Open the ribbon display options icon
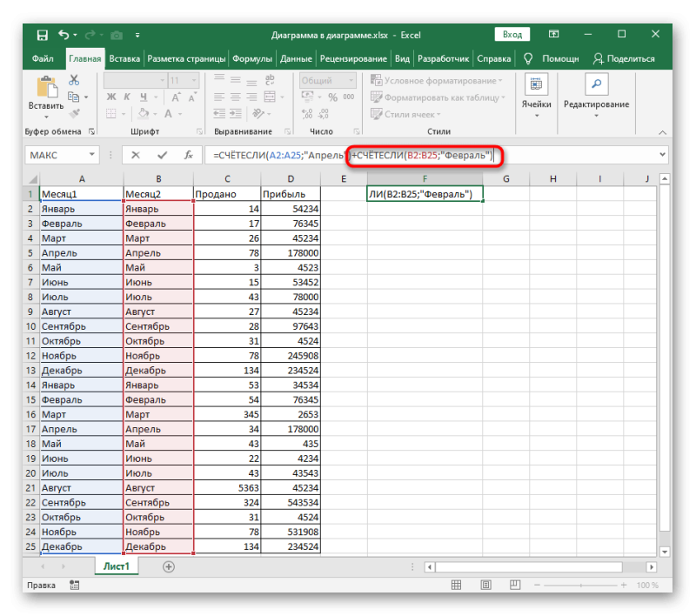The width and height of the screenshot is (696, 616). [x=553, y=34]
